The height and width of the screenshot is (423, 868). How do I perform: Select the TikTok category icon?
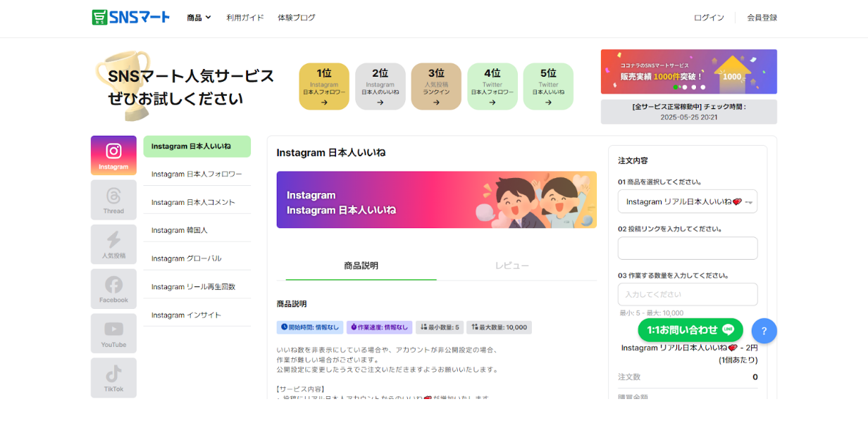[x=113, y=377]
